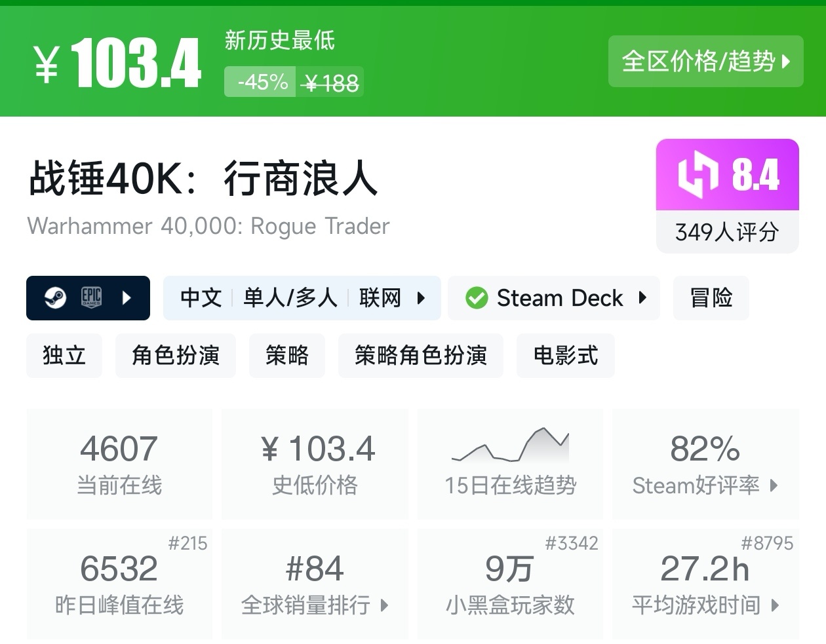
Task: Click the crossed-out ¥188 original price
Action: coord(331,83)
